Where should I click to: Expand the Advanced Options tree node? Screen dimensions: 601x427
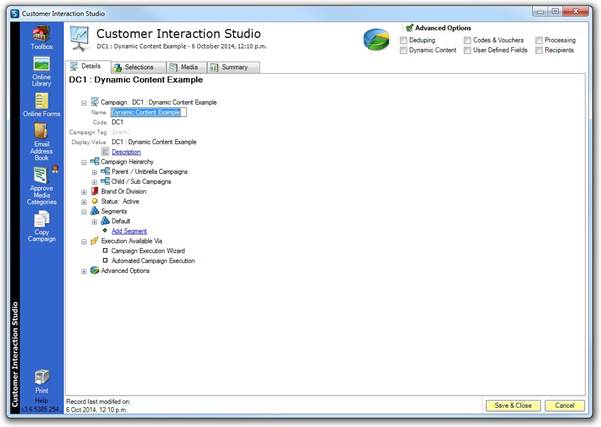pyautogui.click(x=84, y=271)
